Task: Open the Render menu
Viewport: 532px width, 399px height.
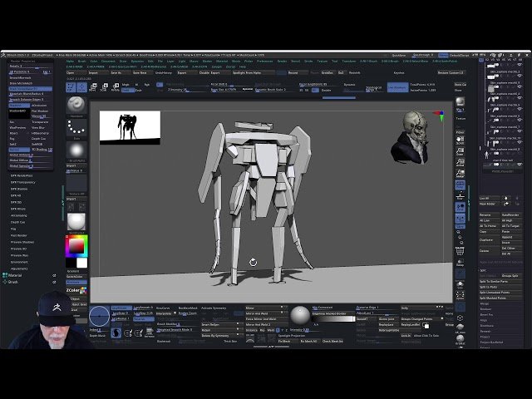Action: (283, 62)
